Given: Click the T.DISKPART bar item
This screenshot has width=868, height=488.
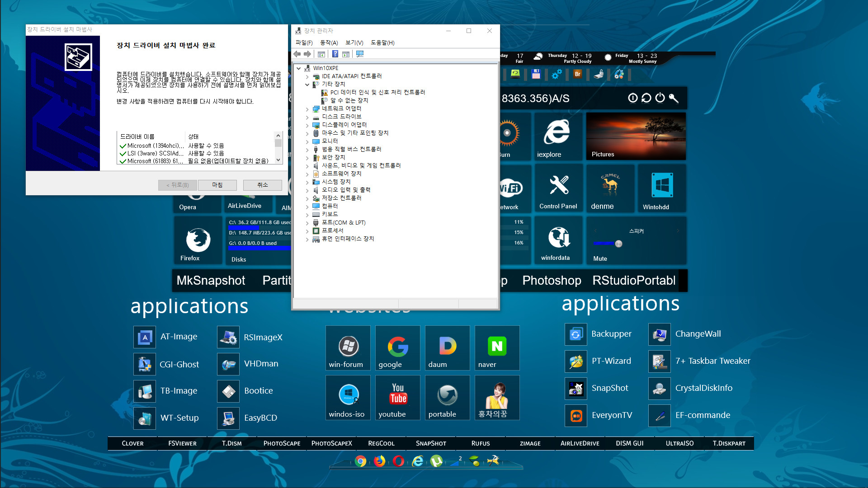Looking at the screenshot, I should coord(729,443).
